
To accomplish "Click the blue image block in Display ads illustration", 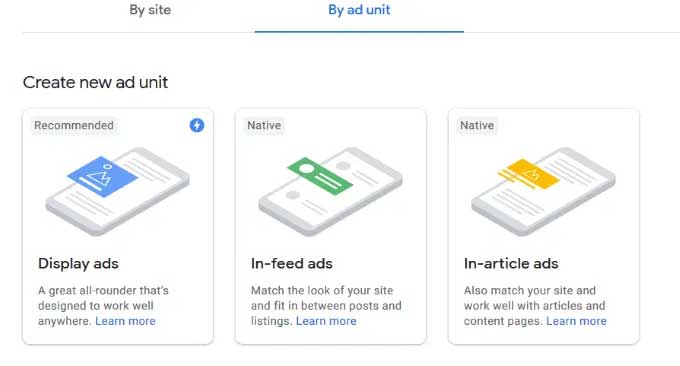I will point(103,176).
